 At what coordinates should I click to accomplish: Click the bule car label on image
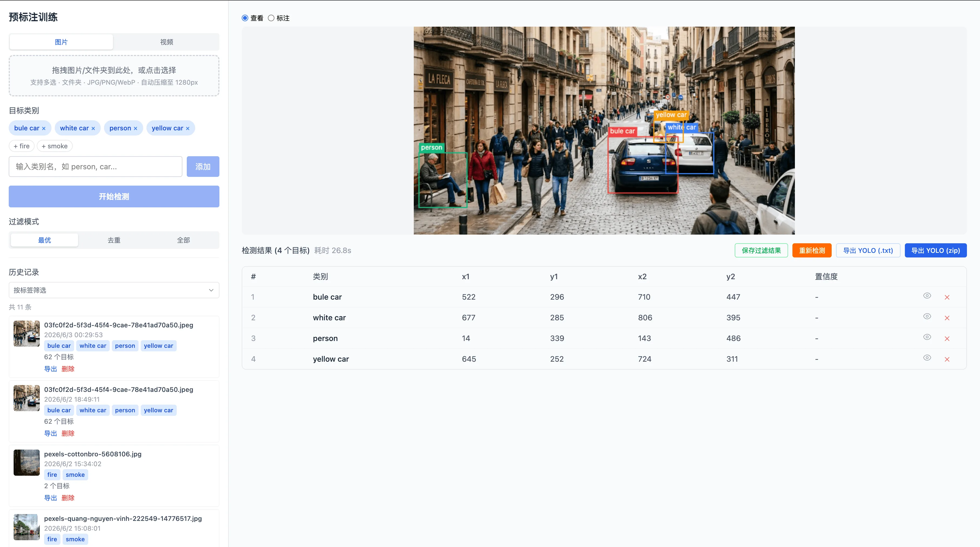[x=622, y=131]
